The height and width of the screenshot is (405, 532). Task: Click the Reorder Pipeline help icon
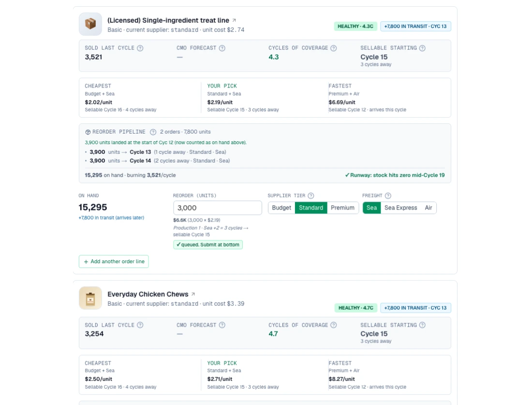click(x=153, y=132)
